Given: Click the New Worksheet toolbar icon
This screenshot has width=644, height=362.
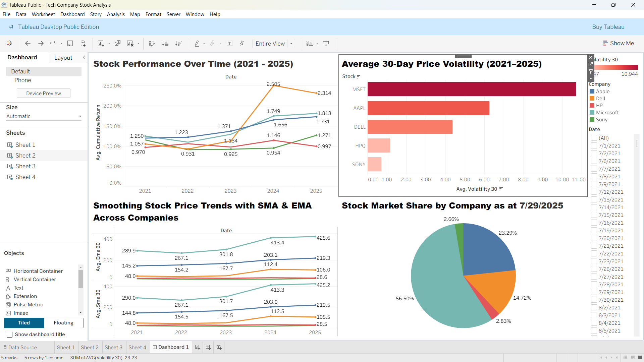Looking at the screenshot, I should pyautogui.click(x=101, y=43).
